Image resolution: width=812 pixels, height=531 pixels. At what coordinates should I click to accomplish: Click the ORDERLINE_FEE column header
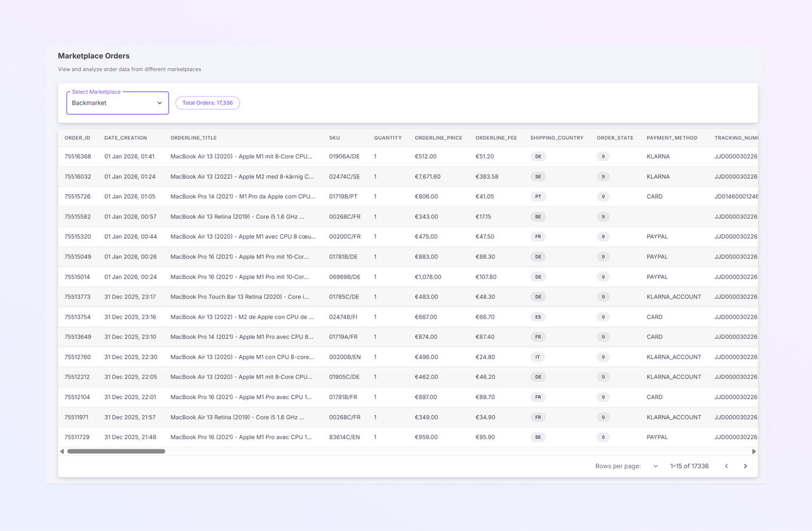[496, 138]
